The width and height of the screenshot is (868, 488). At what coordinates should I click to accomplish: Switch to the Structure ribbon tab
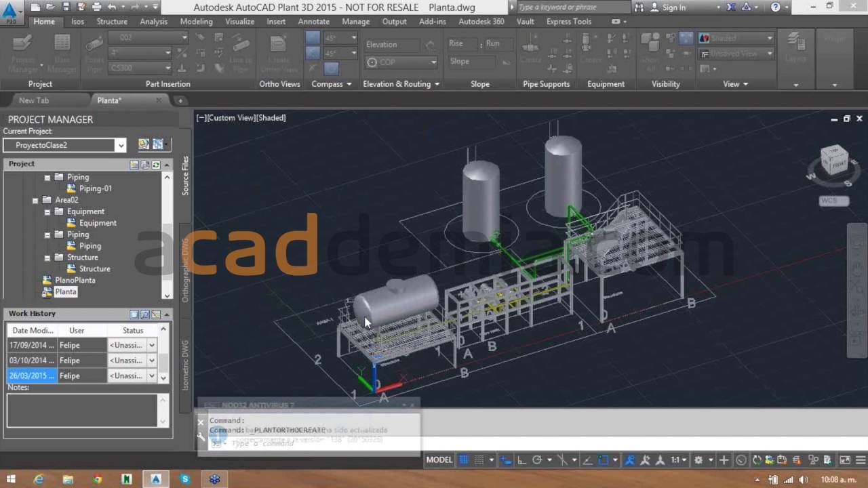click(x=112, y=22)
